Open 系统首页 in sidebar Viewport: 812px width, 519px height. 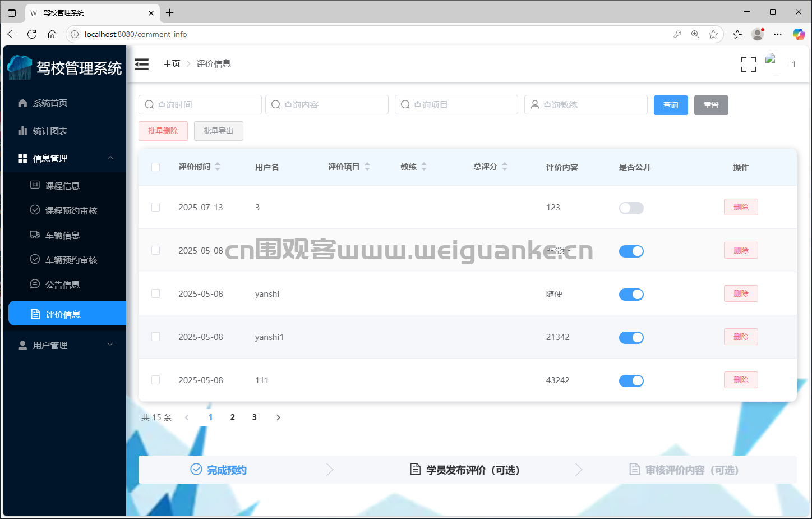coord(64,103)
